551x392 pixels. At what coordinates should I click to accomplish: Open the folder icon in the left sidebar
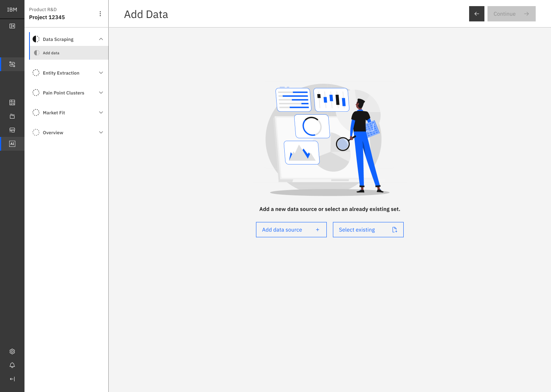(x=12, y=116)
